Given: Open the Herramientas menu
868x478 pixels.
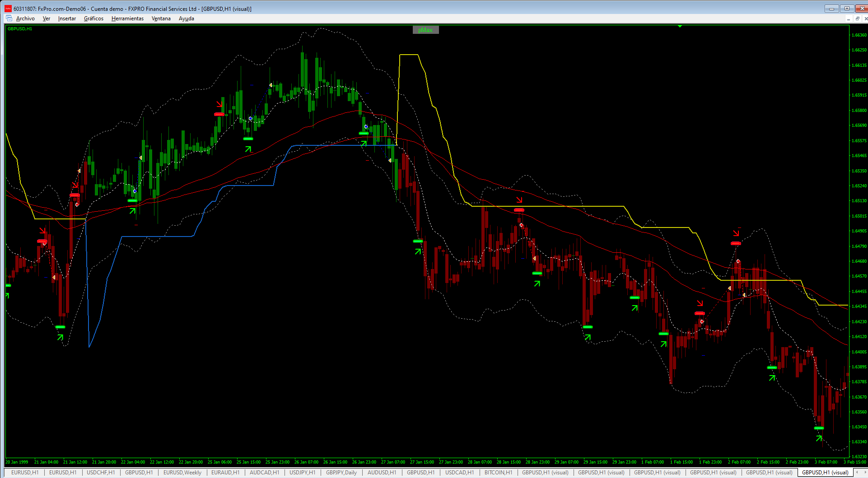Looking at the screenshot, I should click(127, 19).
